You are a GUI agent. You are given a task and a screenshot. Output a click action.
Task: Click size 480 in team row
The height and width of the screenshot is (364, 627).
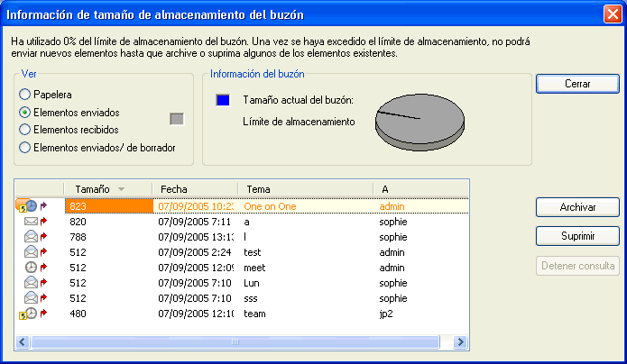point(78,314)
